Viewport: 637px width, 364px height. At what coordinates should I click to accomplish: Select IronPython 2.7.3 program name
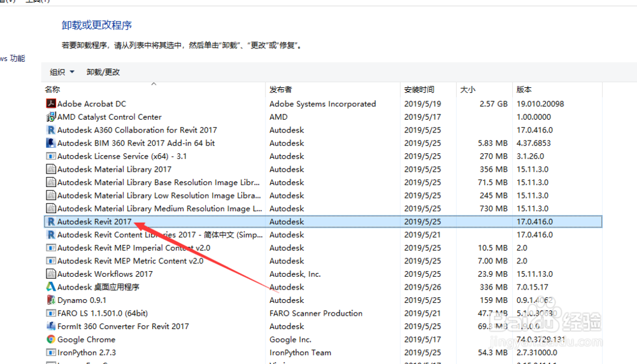pyautogui.click(x=87, y=353)
